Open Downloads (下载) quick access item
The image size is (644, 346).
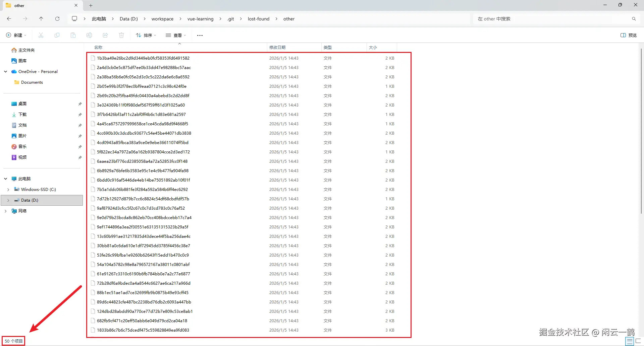click(22, 115)
